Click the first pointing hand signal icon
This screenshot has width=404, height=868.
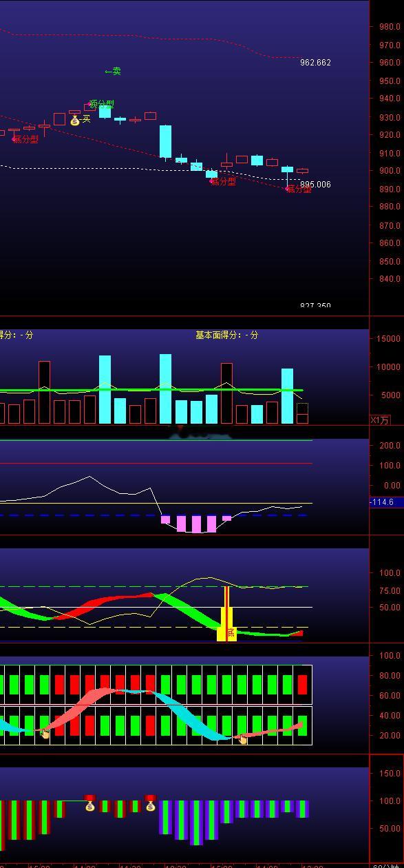point(45,734)
